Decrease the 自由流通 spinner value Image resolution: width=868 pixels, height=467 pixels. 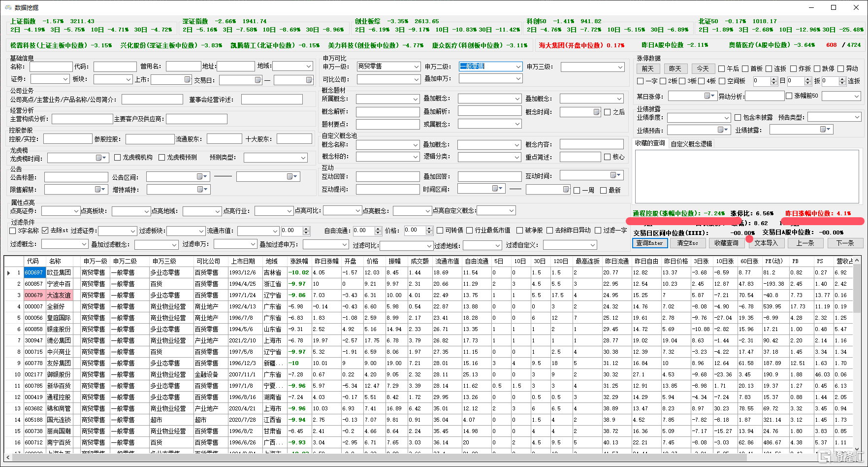[378, 233]
